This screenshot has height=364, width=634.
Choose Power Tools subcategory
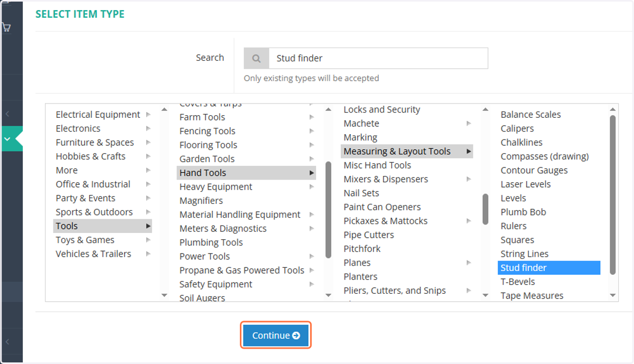coord(204,257)
